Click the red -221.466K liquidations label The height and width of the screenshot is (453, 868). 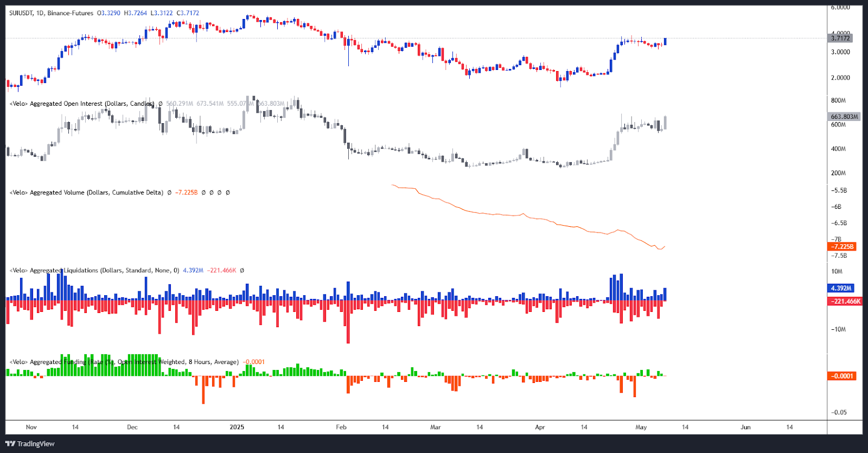[x=845, y=301]
